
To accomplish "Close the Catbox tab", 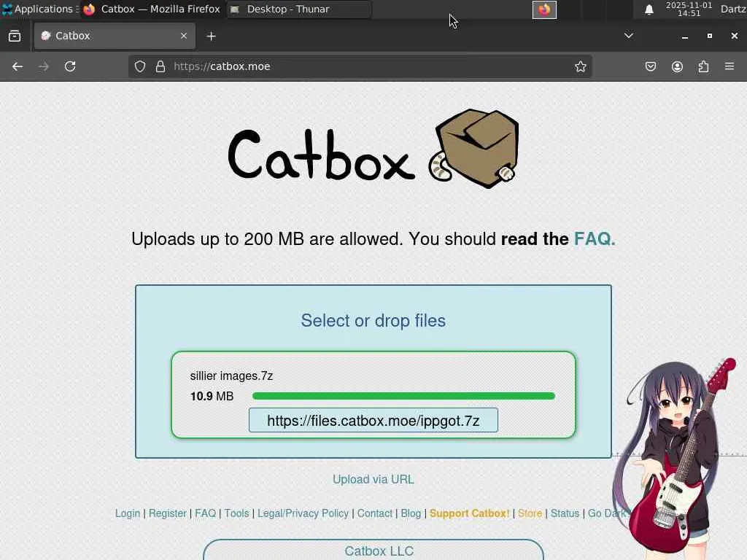I will tap(183, 36).
